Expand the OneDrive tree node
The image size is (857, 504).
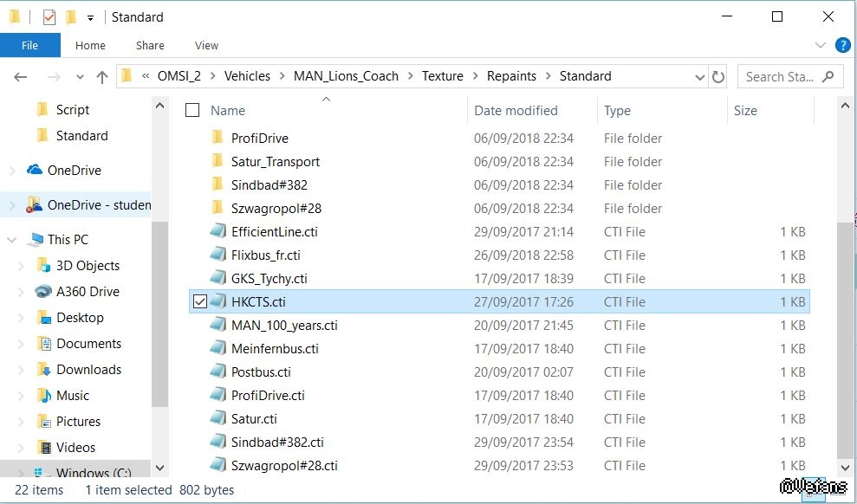point(12,171)
